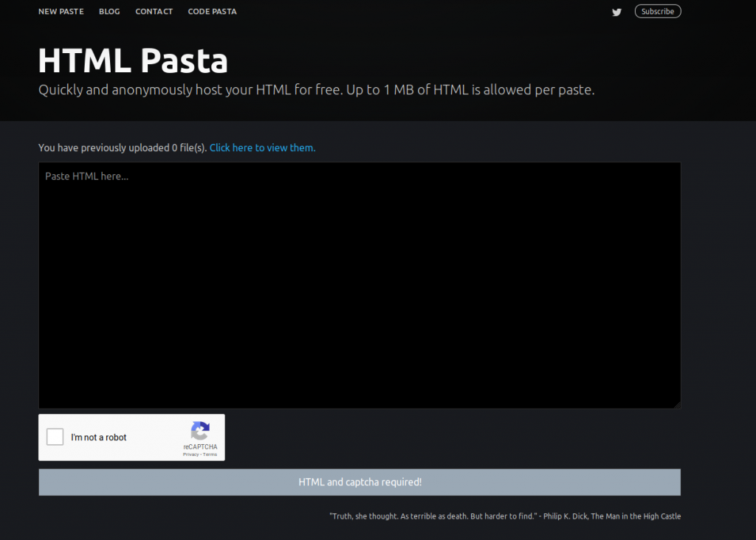Focus the 'Paste HTML here...' text area

(360, 285)
